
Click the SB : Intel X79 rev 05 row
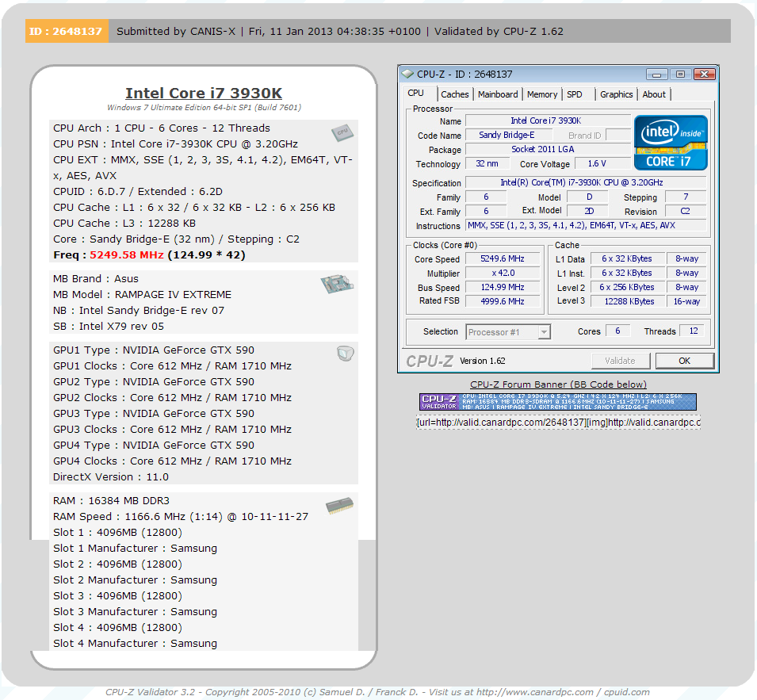coord(109,327)
